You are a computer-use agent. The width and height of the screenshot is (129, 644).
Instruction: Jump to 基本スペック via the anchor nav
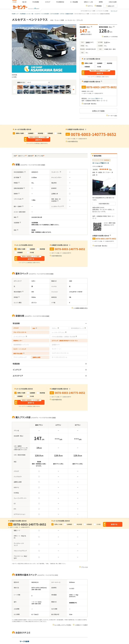(22, 156)
